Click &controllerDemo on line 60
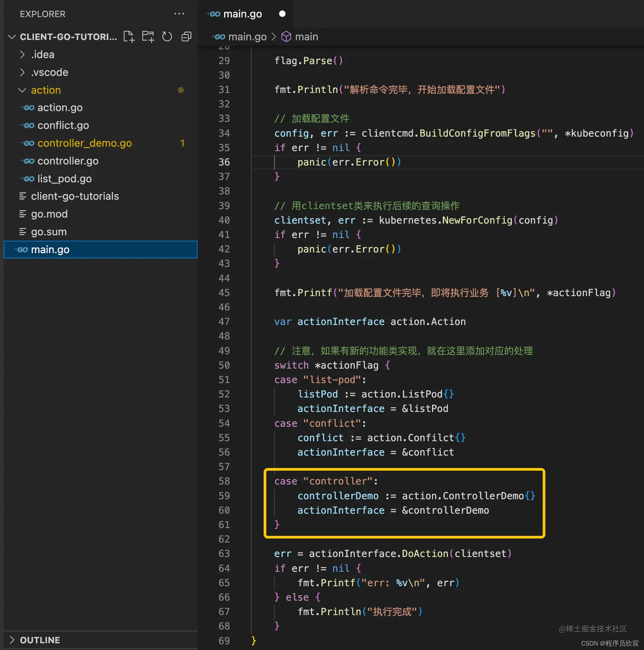Screen dimensions: 644x650 446,510
